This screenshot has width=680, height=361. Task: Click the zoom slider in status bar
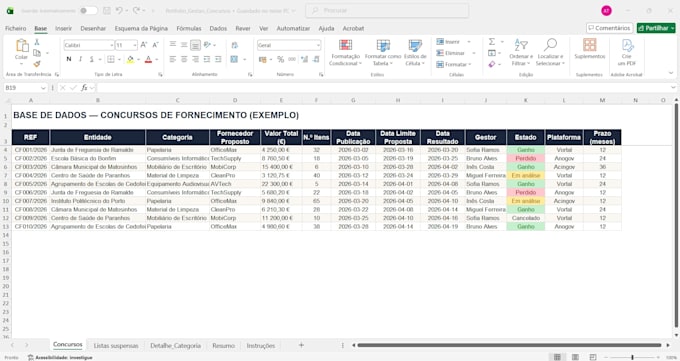click(632, 357)
